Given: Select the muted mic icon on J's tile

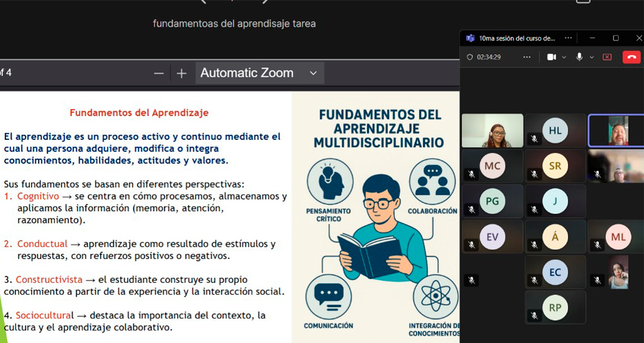Looking at the screenshot, I should pos(534,210).
